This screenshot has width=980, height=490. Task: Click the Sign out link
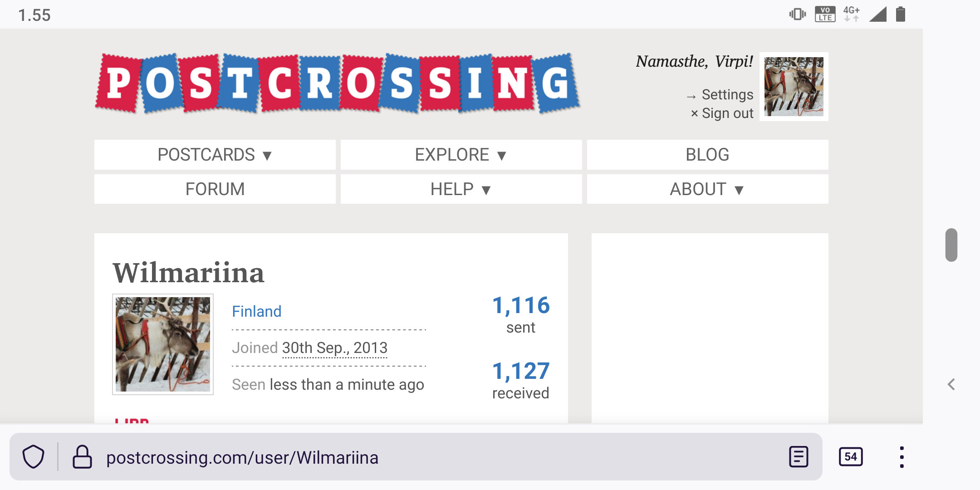(727, 113)
